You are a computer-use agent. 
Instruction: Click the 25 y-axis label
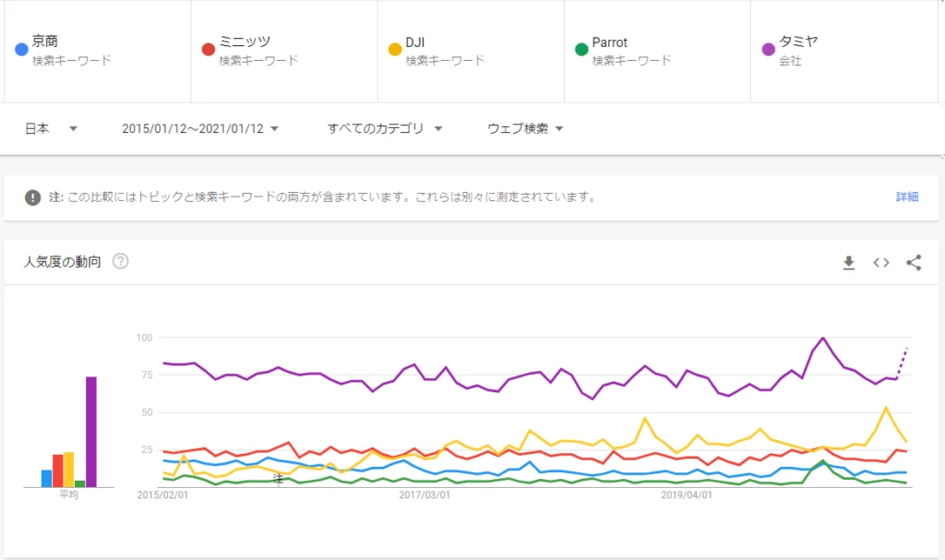click(147, 449)
